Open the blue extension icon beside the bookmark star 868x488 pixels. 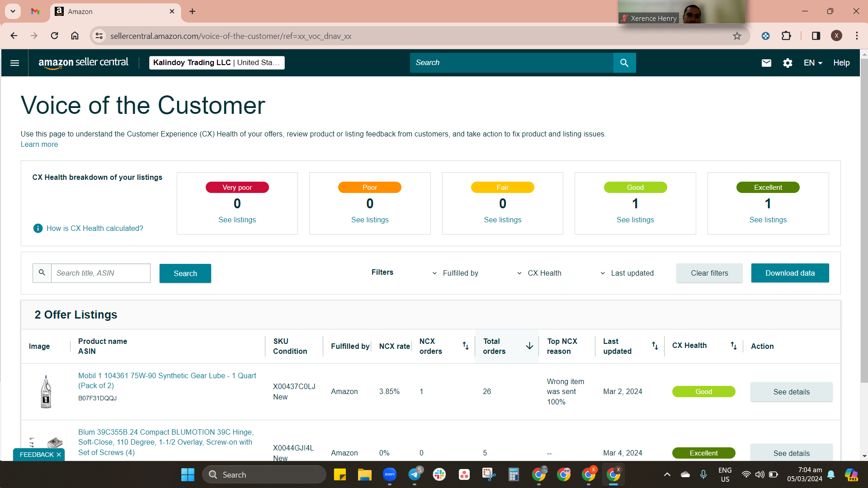point(765,36)
